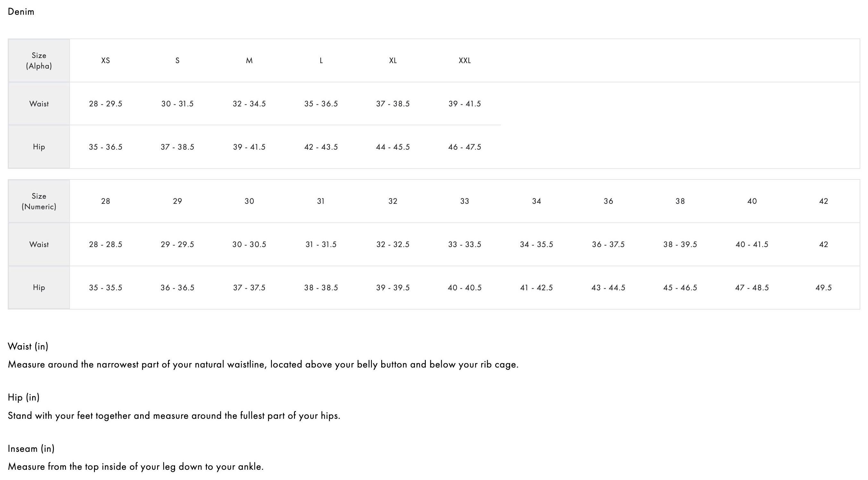Image resolution: width=868 pixels, height=480 pixels.
Task: Select waist measurement 32 - 34.5 for M
Action: pos(249,104)
